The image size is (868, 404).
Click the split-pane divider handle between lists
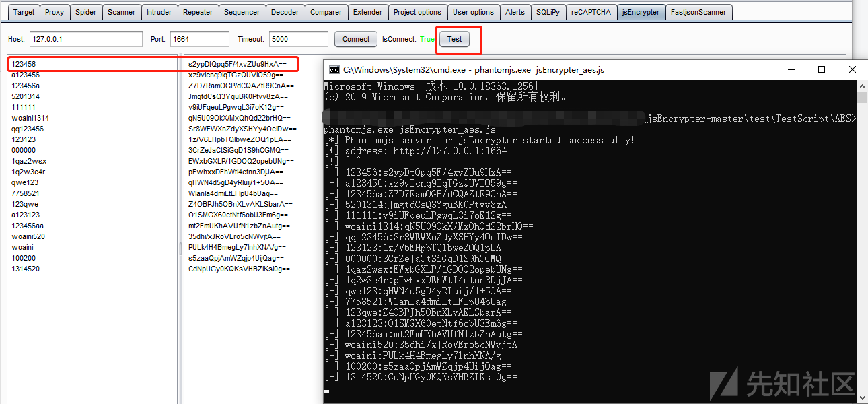pyautogui.click(x=180, y=249)
